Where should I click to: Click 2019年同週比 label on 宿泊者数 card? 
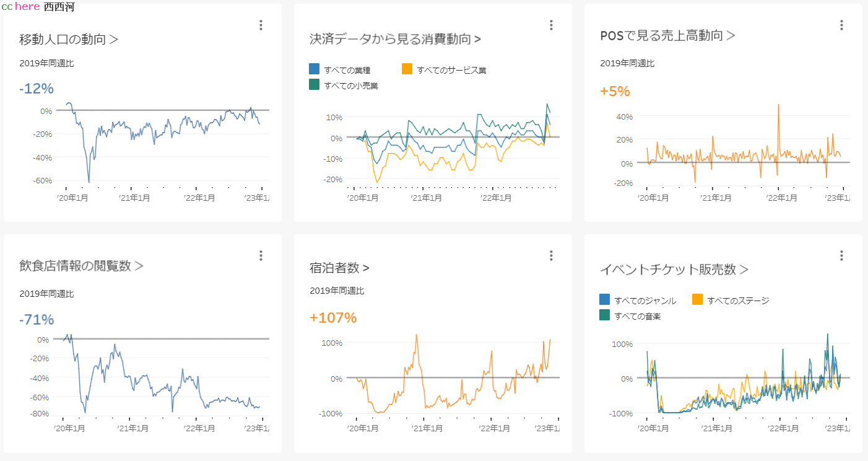pyautogui.click(x=337, y=291)
